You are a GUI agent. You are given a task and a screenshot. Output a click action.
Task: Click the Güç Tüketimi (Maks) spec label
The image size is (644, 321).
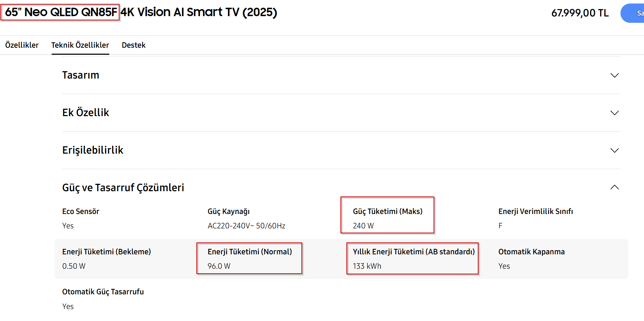pyautogui.click(x=388, y=211)
